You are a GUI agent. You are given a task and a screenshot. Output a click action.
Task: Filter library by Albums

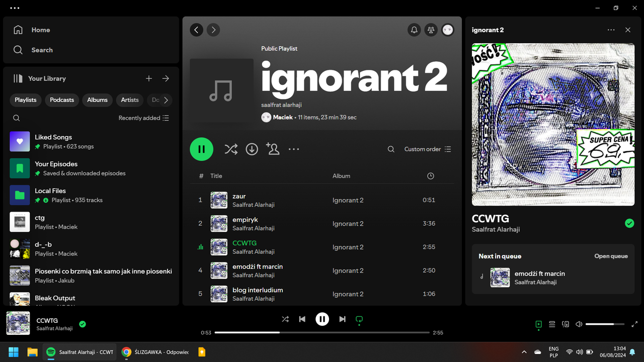(97, 100)
